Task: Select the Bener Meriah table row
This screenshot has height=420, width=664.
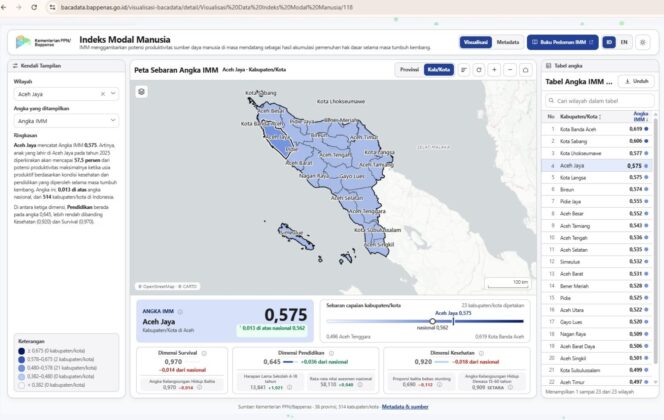Action: click(x=597, y=286)
